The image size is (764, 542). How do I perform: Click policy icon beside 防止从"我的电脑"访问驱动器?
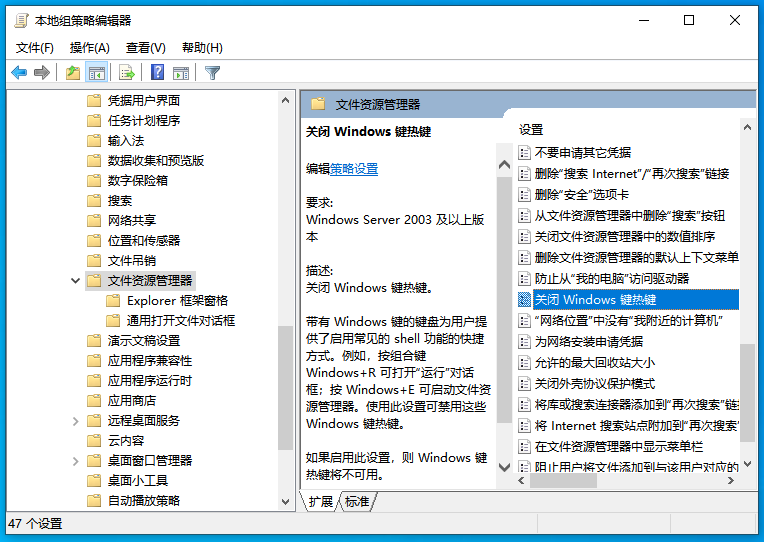pos(524,279)
